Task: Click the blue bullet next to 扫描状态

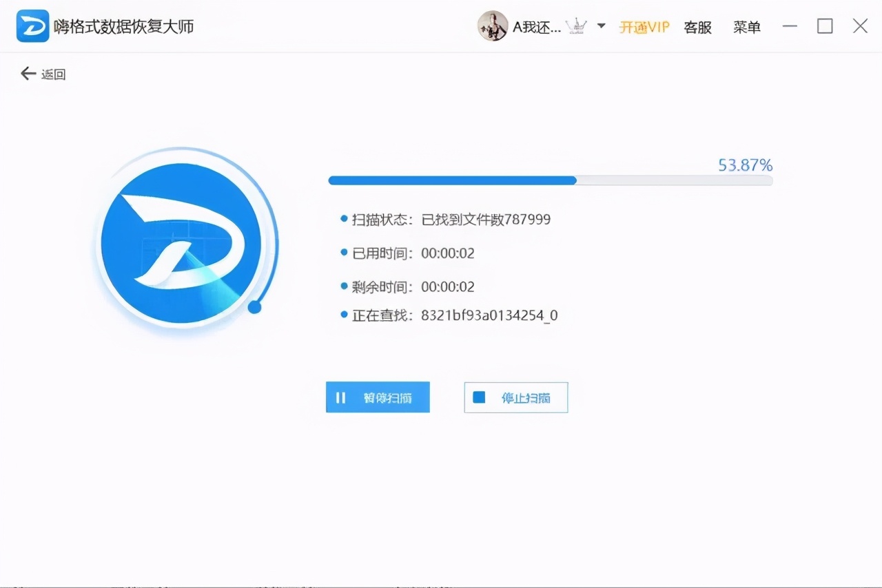Action: 342,218
